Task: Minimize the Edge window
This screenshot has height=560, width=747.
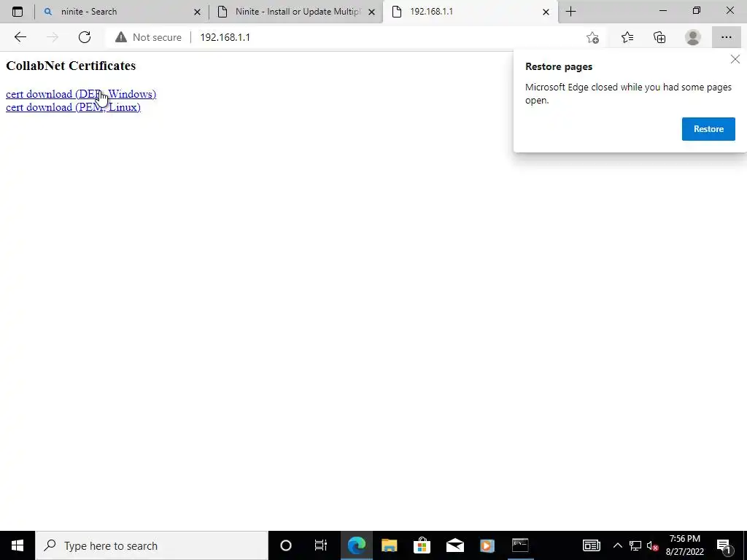Action: (662, 10)
